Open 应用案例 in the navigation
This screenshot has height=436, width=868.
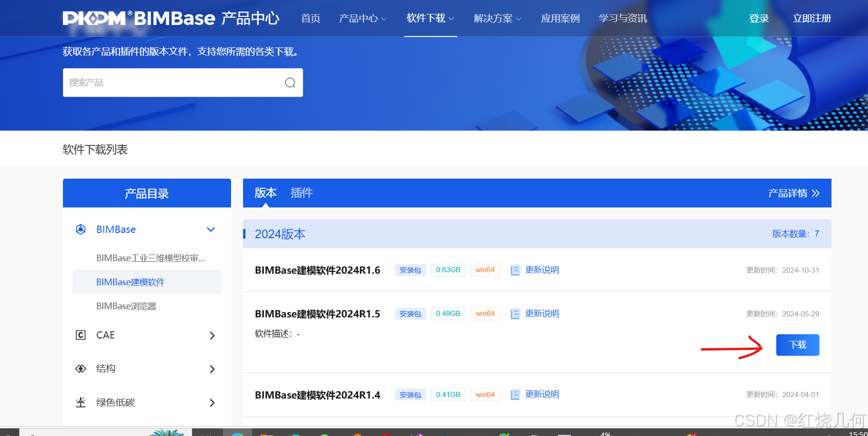point(560,18)
